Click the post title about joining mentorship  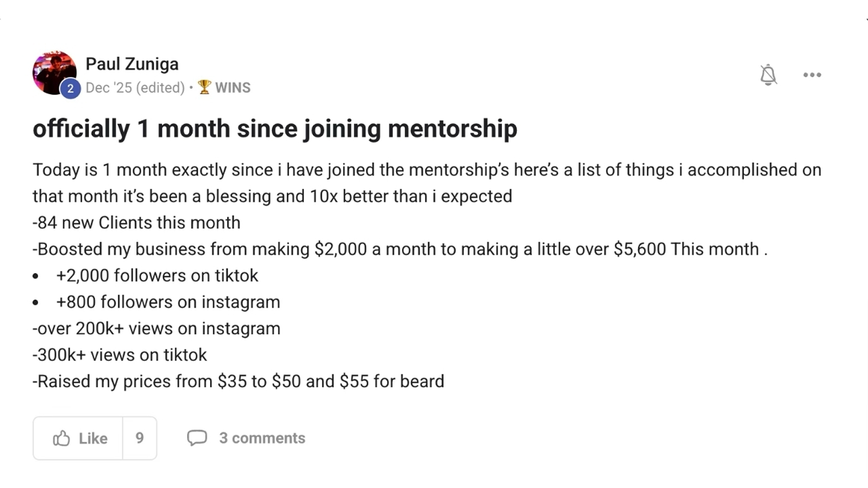click(274, 128)
